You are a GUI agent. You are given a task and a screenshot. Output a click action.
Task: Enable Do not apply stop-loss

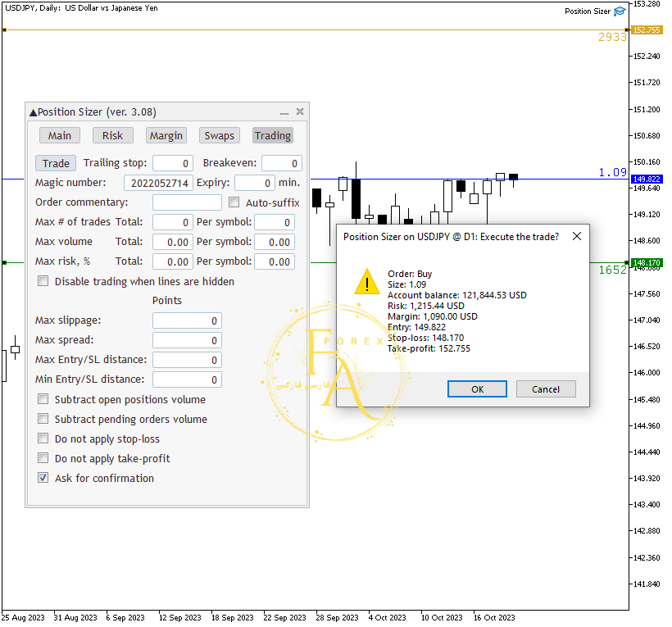coord(43,438)
